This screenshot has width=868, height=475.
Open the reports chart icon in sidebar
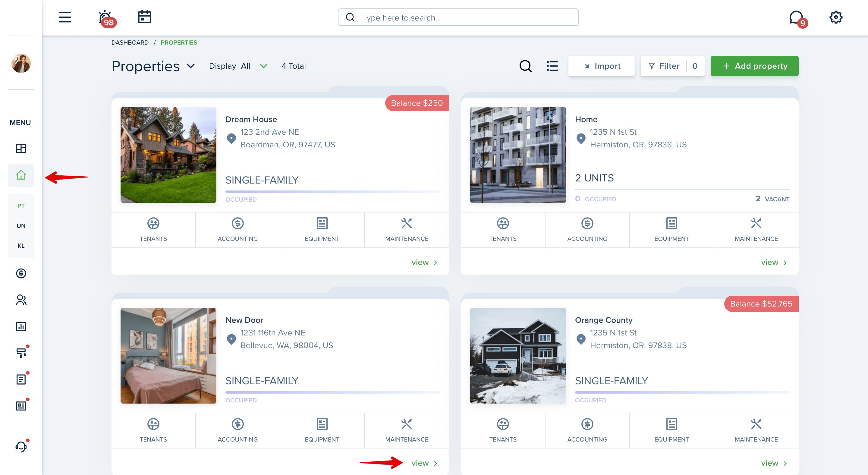click(21, 326)
